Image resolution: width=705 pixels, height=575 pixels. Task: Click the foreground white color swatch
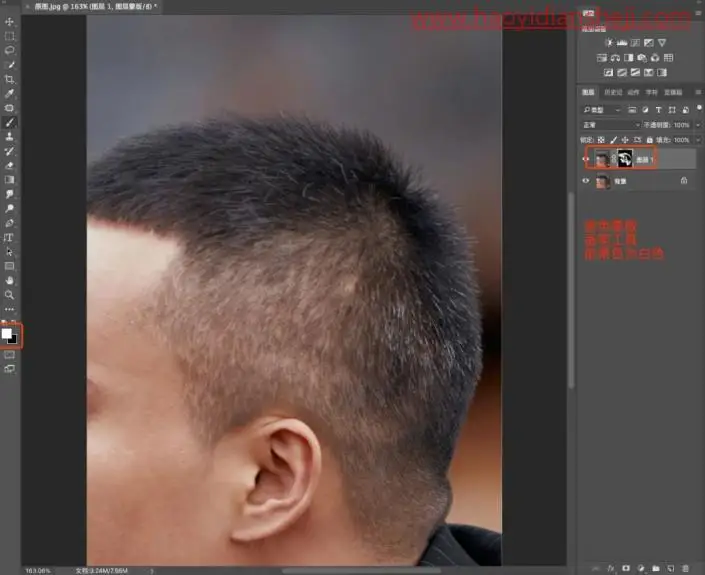(6, 333)
